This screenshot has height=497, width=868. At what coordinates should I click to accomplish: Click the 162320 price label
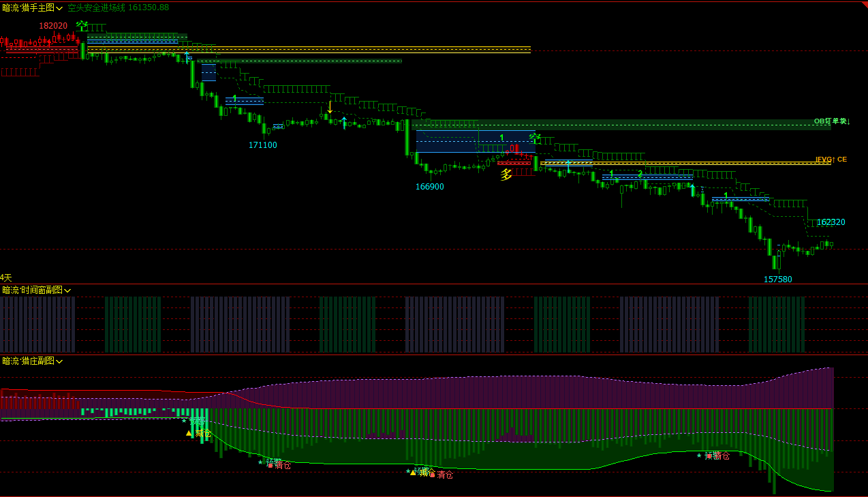coord(831,222)
